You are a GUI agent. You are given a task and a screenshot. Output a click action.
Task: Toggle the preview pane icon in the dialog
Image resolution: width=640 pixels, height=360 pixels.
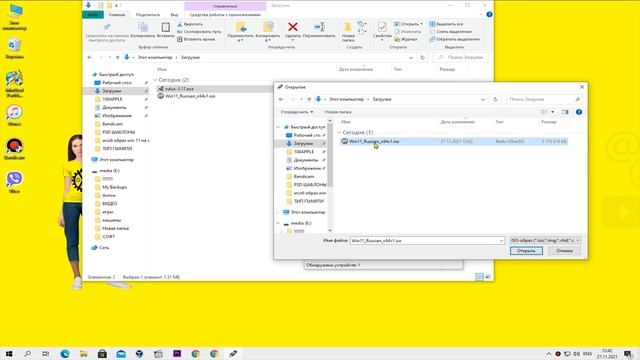[x=565, y=112]
